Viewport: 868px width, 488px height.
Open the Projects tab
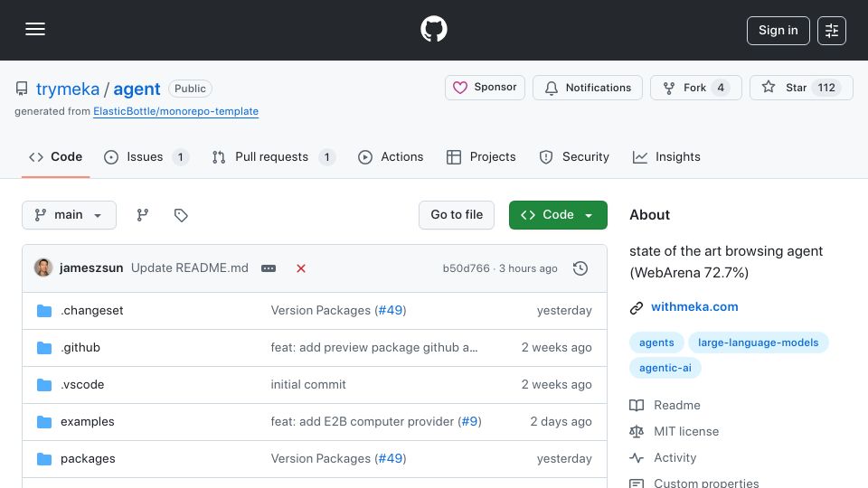(480, 157)
